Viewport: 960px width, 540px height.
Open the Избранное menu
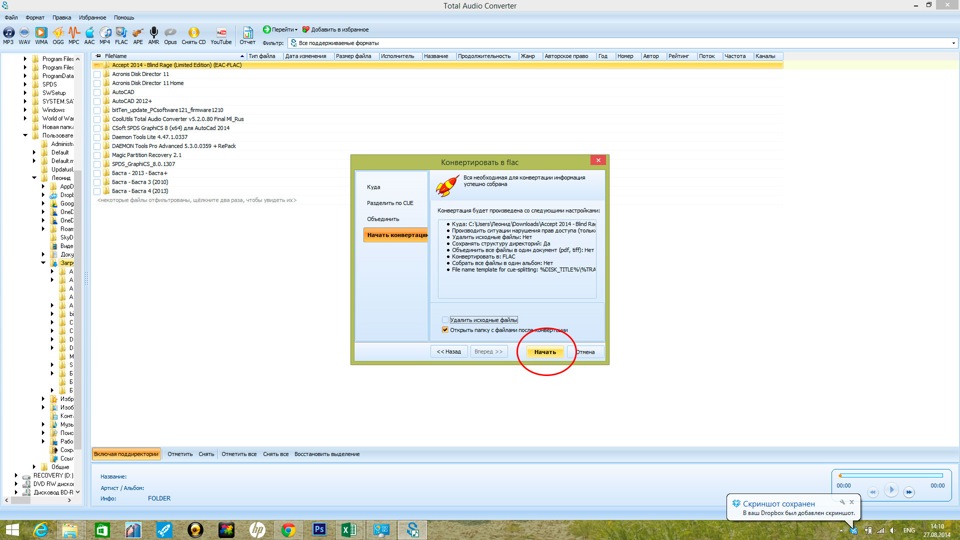[x=92, y=18]
